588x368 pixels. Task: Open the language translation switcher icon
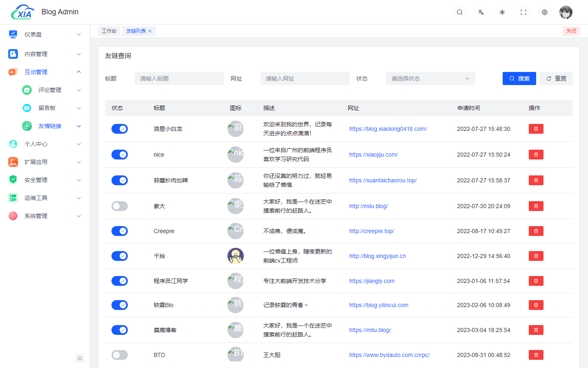pyautogui.click(x=481, y=12)
